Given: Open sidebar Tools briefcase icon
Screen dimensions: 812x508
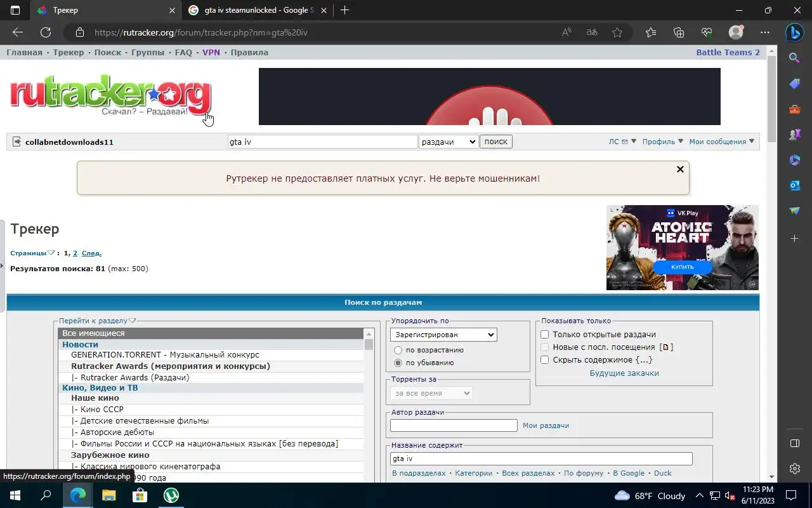Looking at the screenshot, I should [x=794, y=109].
